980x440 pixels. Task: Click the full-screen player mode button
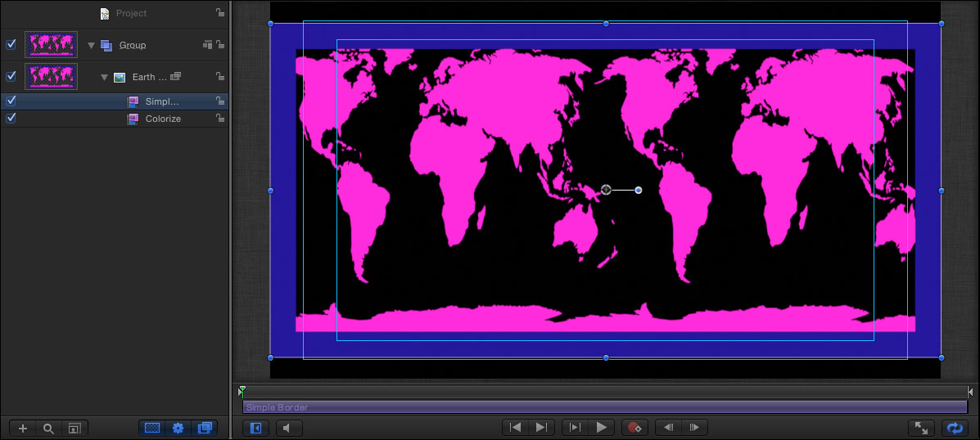tap(921, 427)
